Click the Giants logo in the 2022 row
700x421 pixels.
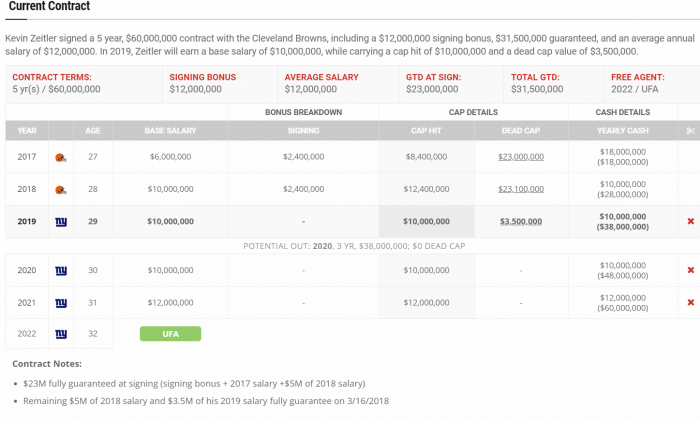point(60,334)
